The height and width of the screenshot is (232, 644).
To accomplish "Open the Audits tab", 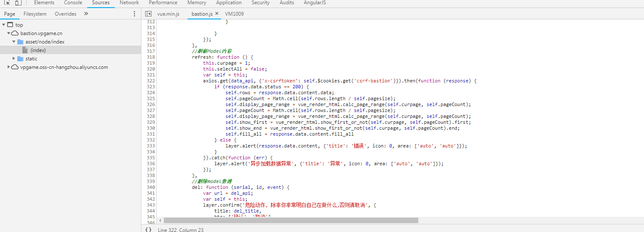I will pyautogui.click(x=287, y=3).
